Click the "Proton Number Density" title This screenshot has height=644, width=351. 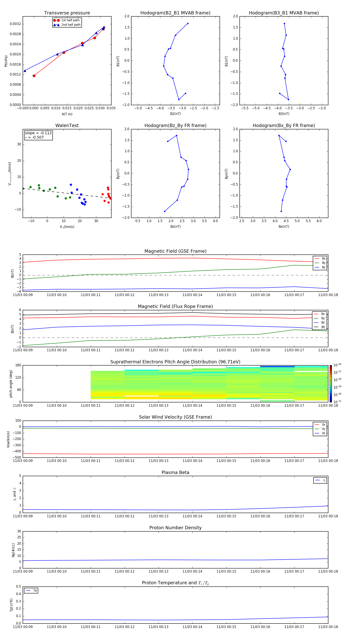[175, 528]
